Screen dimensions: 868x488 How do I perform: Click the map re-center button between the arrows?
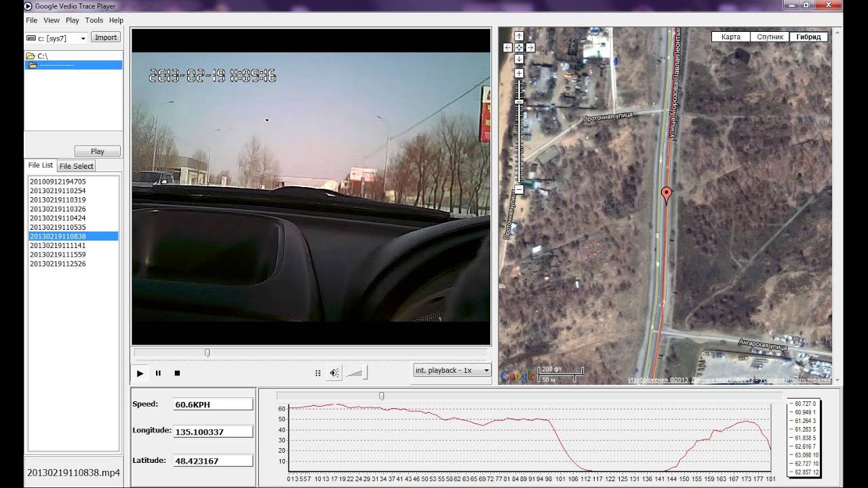519,47
